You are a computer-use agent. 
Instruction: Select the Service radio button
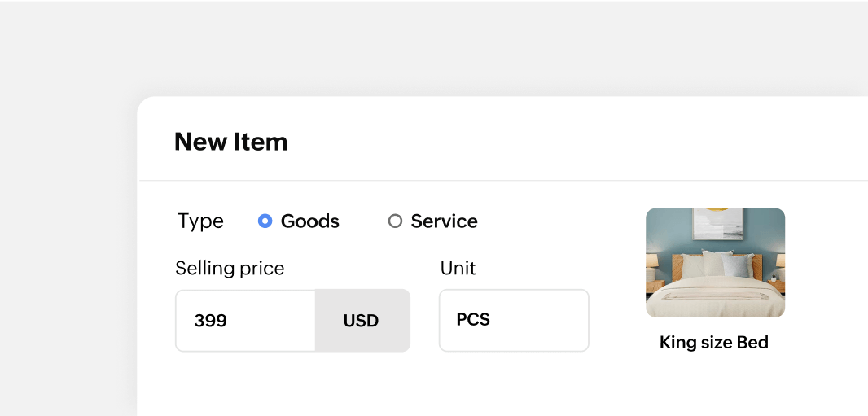(395, 221)
